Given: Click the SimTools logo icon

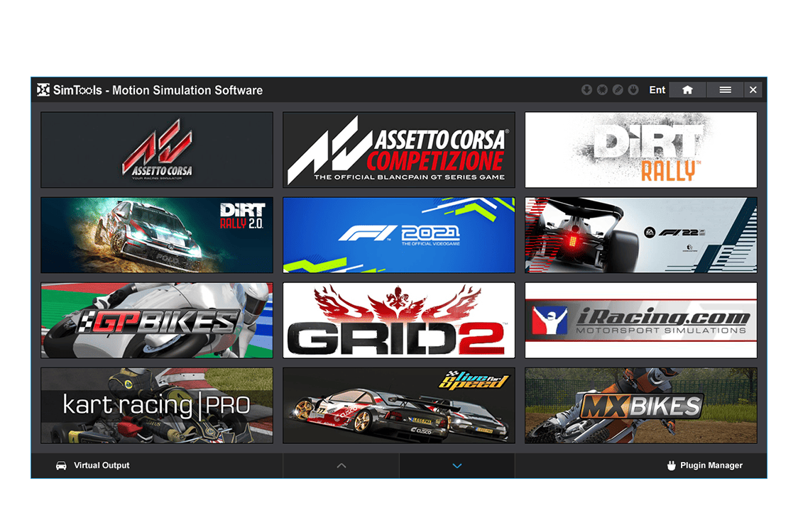Looking at the screenshot, I should 43,90.
